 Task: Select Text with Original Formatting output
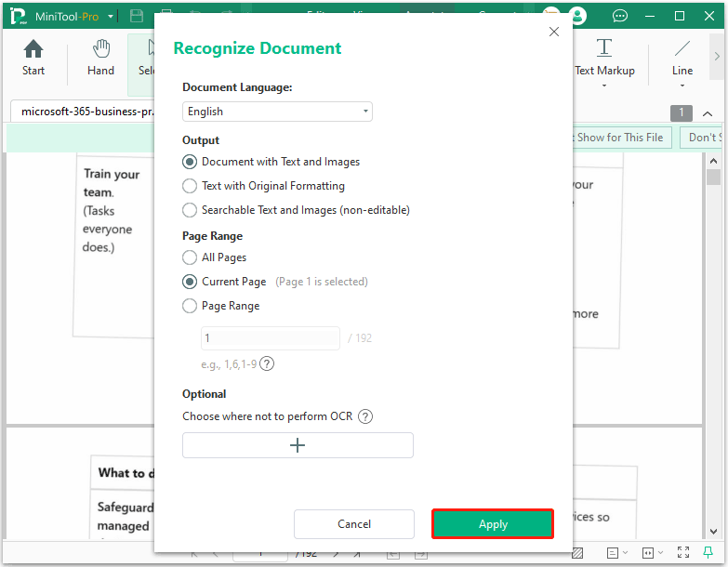190,186
